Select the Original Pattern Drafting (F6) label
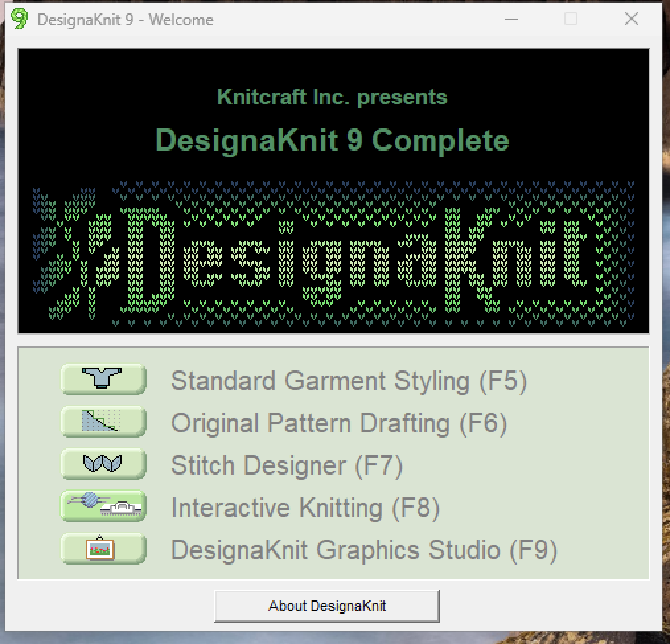Image resolution: width=670 pixels, height=644 pixels. [339, 423]
